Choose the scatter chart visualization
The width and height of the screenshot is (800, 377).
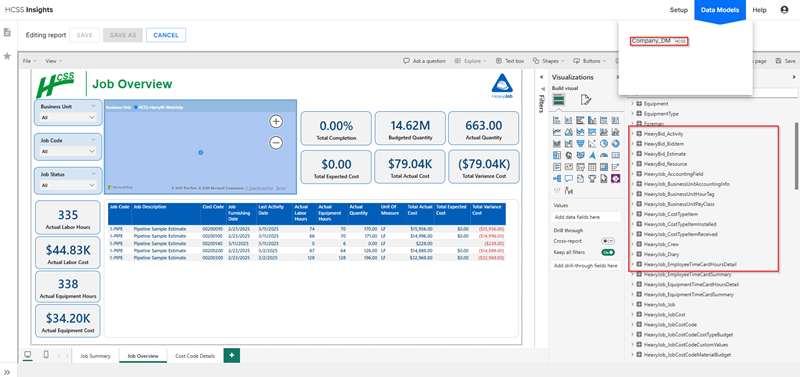[592, 143]
